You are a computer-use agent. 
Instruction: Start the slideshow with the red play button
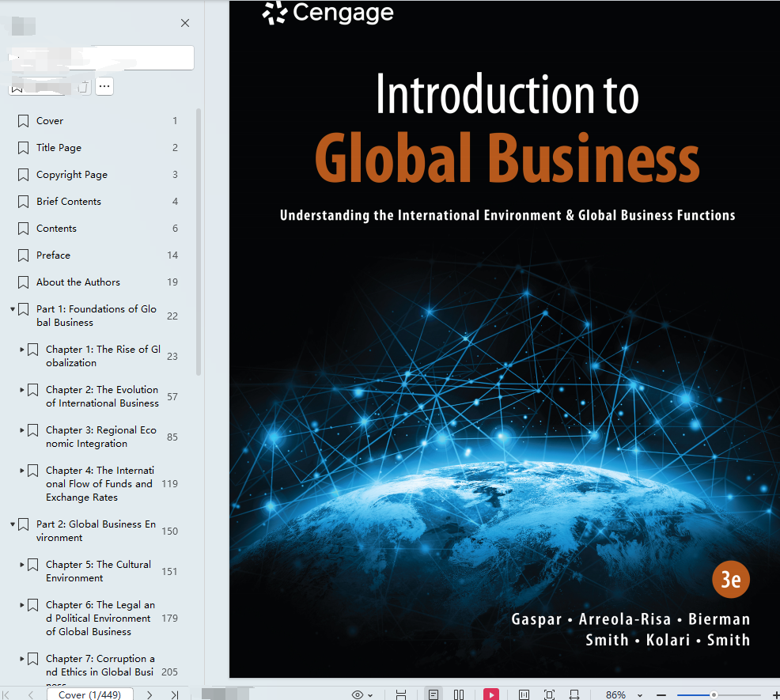pyautogui.click(x=491, y=694)
